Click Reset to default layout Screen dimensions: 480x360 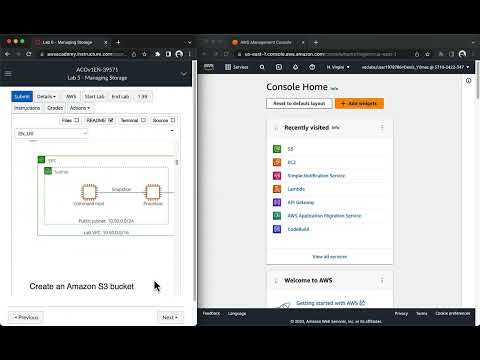coord(299,103)
